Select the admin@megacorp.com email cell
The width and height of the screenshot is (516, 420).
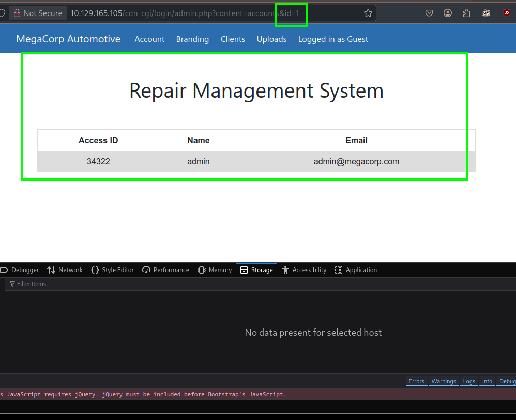(x=356, y=161)
